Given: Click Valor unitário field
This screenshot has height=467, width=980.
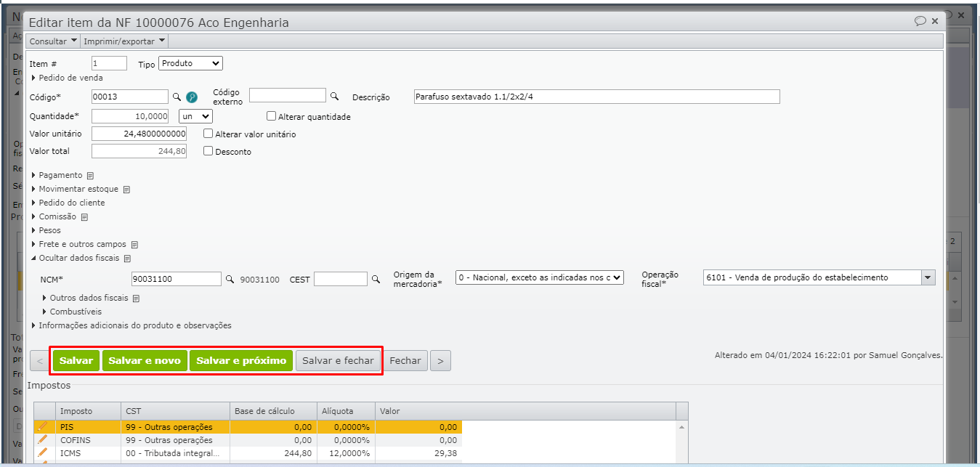Looking at the screenshot, I should [x=139, y=134].
